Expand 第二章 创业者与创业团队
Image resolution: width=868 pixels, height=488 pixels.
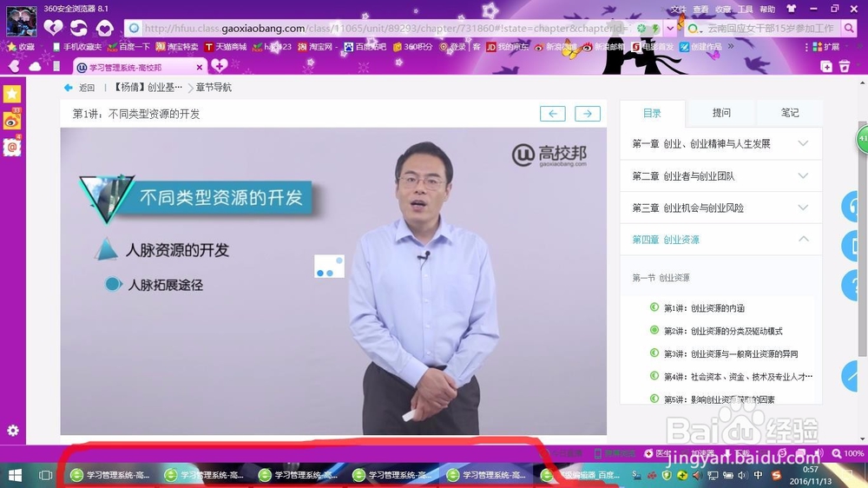click(720, 175)
